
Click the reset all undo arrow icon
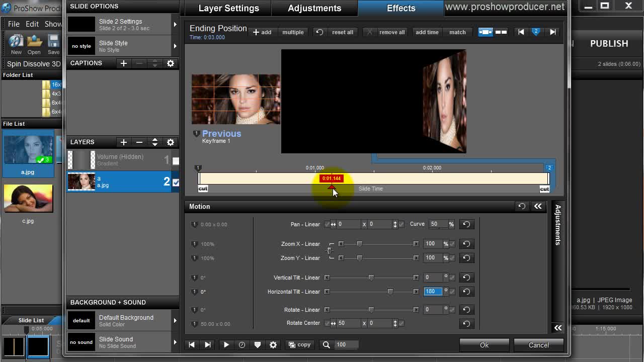point(319,32)
